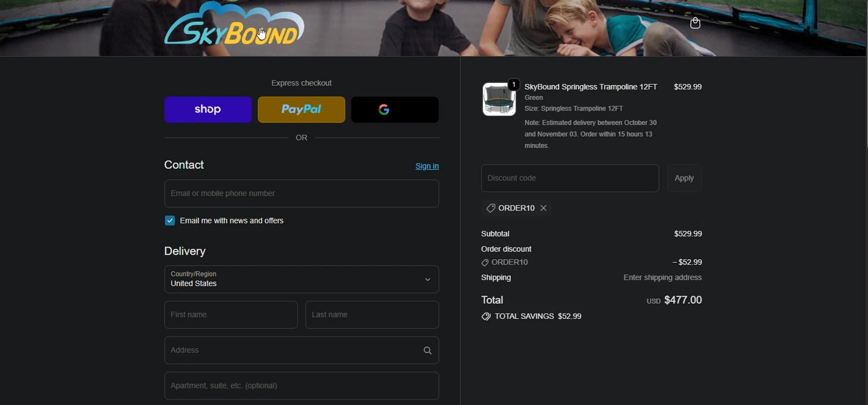Image resolution: width=868 pixels, height=405 pixels.
Task: Click the address search magnifier icon
Action: pos(428,351)
